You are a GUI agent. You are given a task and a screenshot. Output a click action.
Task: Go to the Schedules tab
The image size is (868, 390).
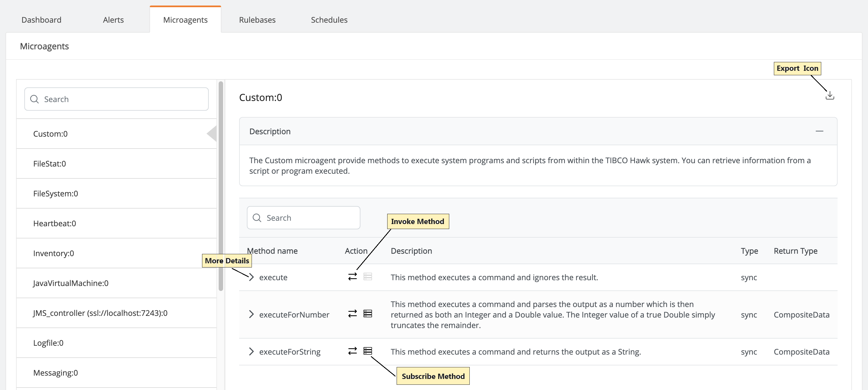point(329,20)
